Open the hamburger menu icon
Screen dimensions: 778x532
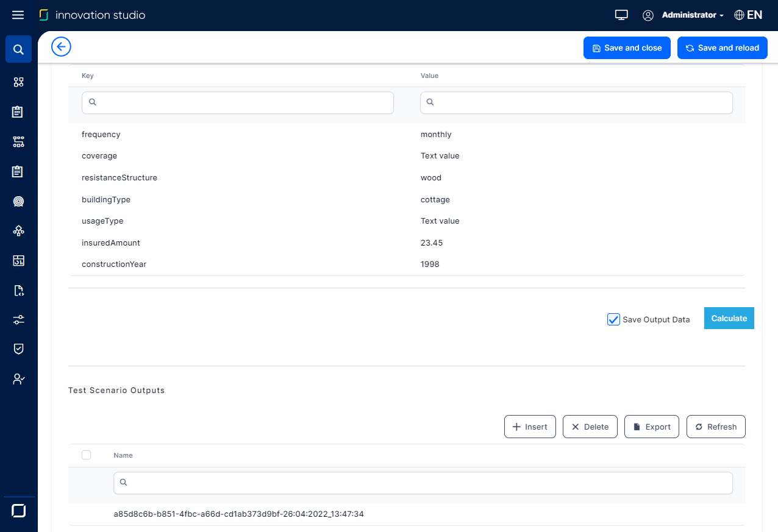18,15
